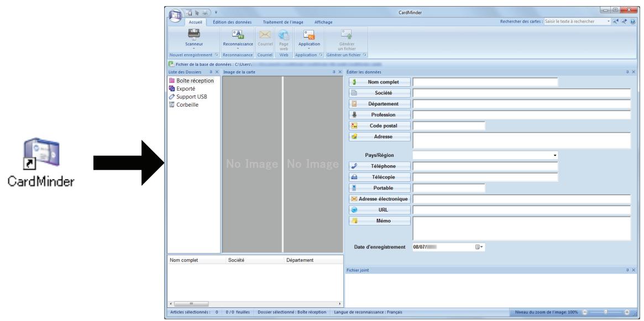This screenshot has height=321, width=644.
Task: Click the Profession button
Action: [x=380, y=115]
